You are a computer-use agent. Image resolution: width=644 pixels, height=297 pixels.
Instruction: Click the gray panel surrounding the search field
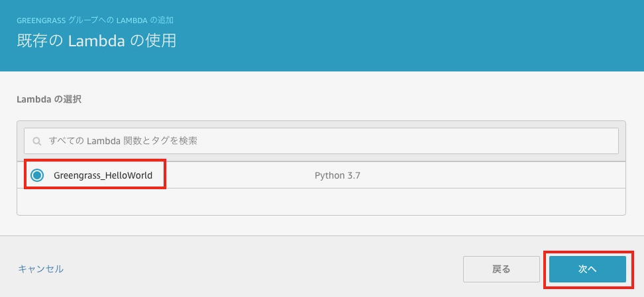tap(321, 125)
